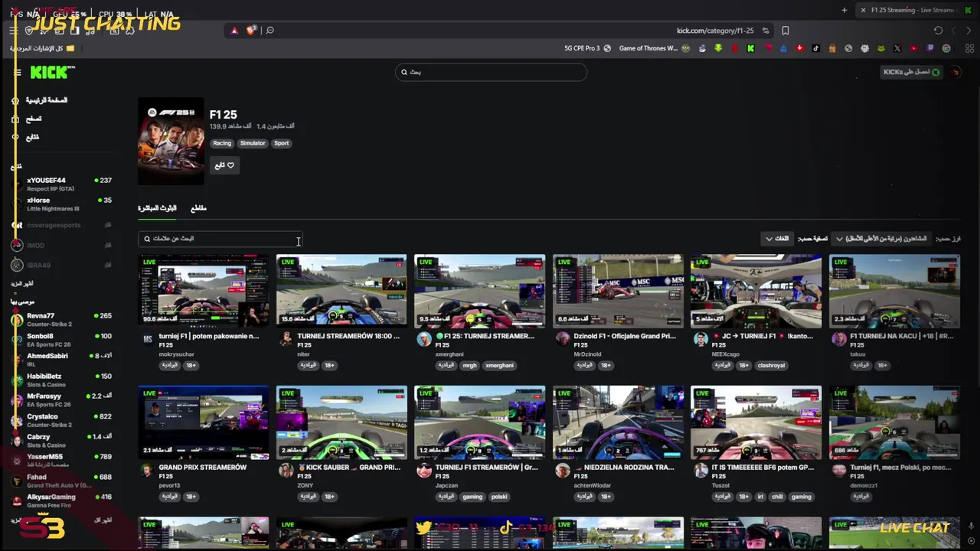Screen dimensions: 980x551
Task: Open the Google bookmark icon
Action: pyautogui.click(x=947, y=48)
